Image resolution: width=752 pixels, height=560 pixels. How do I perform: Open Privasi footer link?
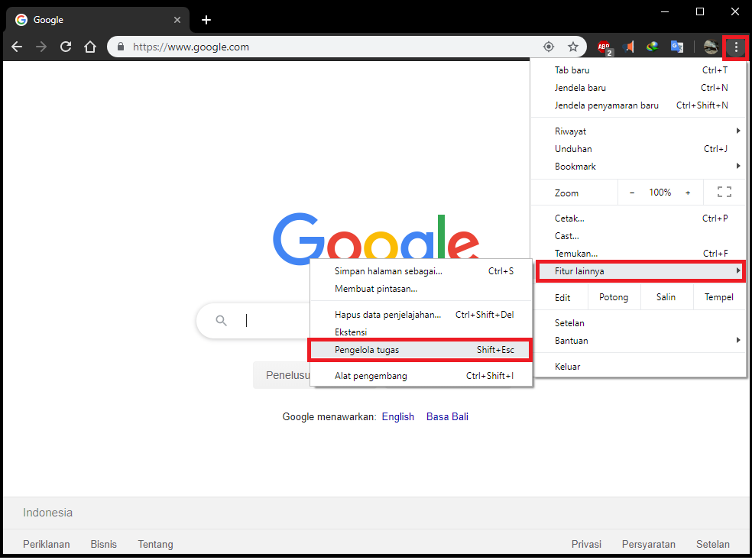[x=586, y=544]
